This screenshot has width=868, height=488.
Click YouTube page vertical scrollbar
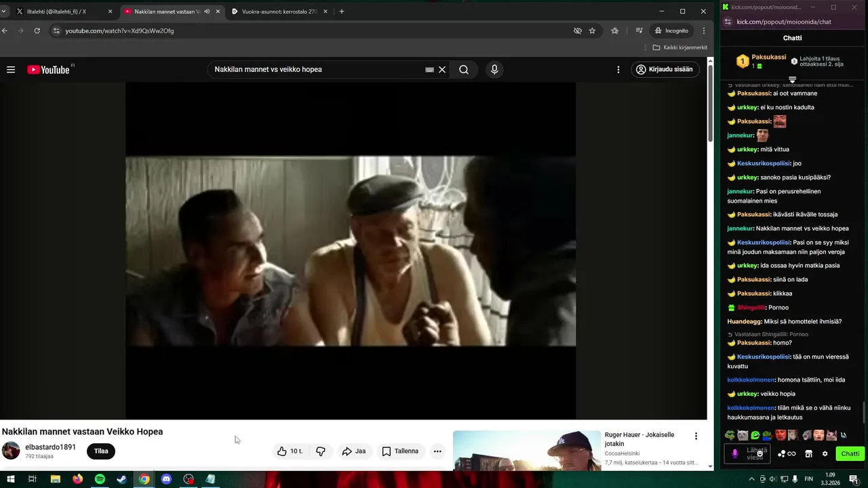point(710,102)
